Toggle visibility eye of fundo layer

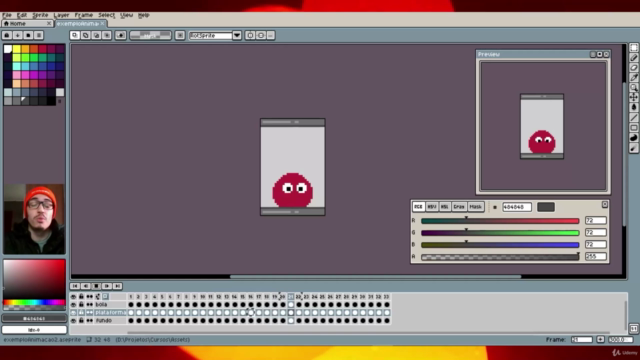[73, 321]
